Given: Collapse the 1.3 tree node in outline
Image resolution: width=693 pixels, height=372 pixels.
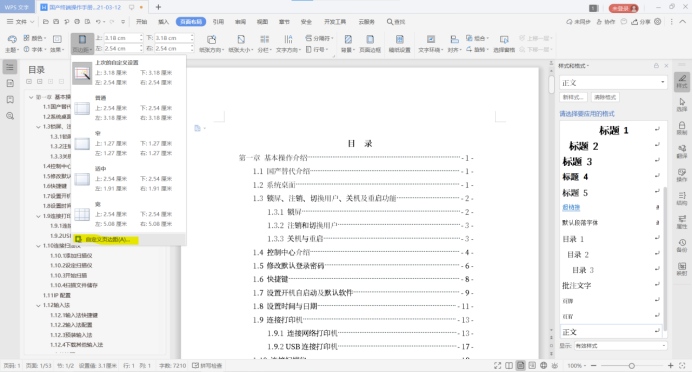Looking at the screenshot, I should (38, 127).
